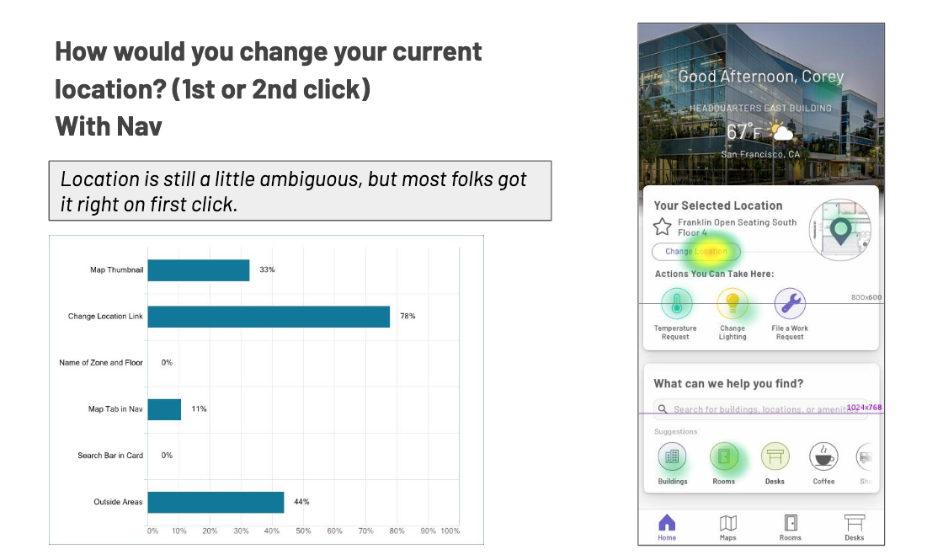Select the Desks suggestion circle icon
927x560 pixels.
click(x=775, y=457)
